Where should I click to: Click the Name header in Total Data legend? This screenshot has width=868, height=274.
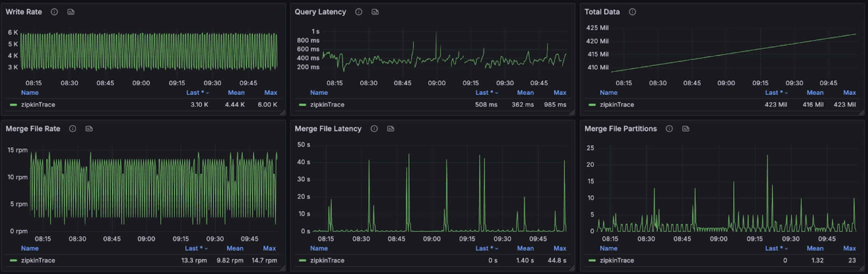click(x=608, y=92)
